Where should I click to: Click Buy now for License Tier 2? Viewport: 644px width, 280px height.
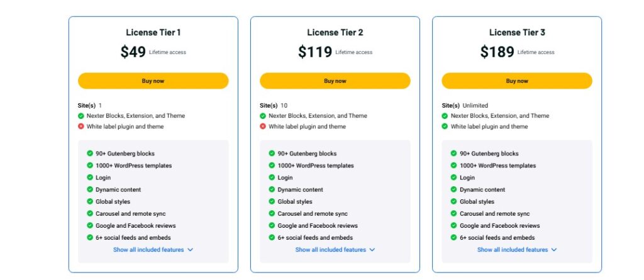coord(335,81)
